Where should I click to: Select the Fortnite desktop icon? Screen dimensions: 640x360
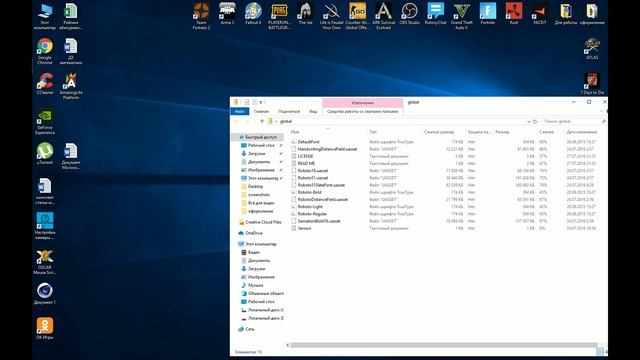click(488, 13)
